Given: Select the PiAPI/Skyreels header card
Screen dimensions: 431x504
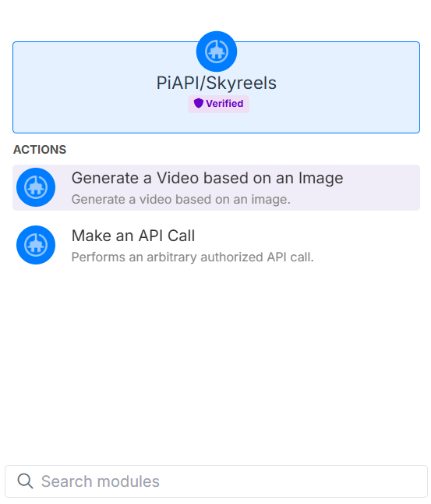Looking at the screenshot, I should 216,87.
